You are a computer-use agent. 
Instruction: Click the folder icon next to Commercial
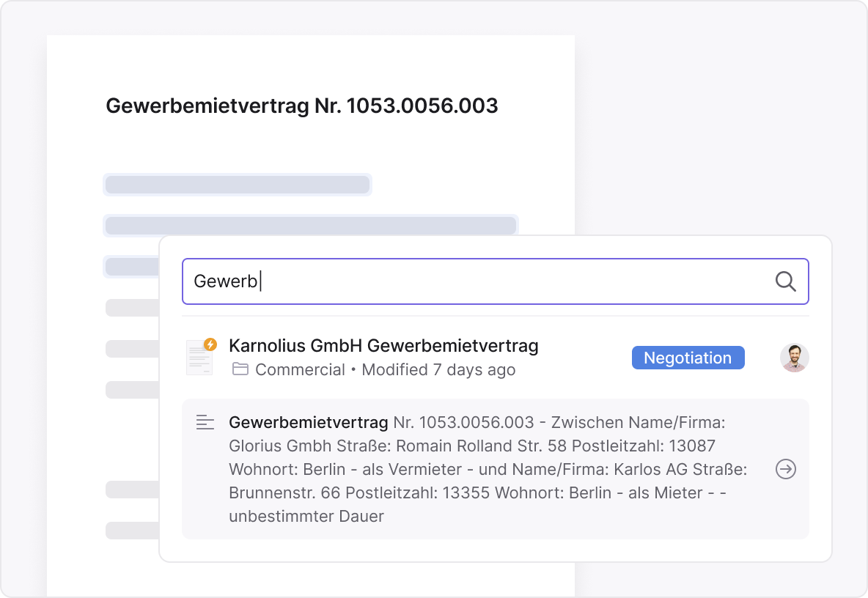pyautogui.click(x=240, y=369)
